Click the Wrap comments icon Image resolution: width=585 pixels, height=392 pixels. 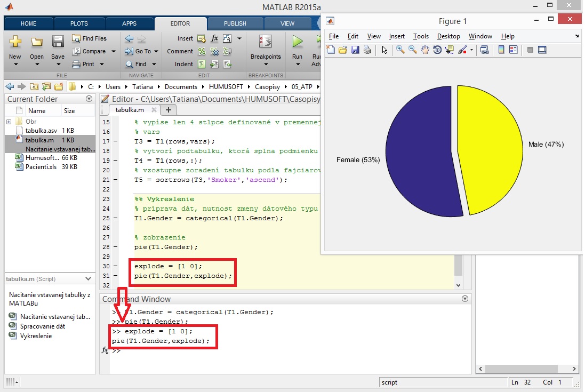click(227, 52)
